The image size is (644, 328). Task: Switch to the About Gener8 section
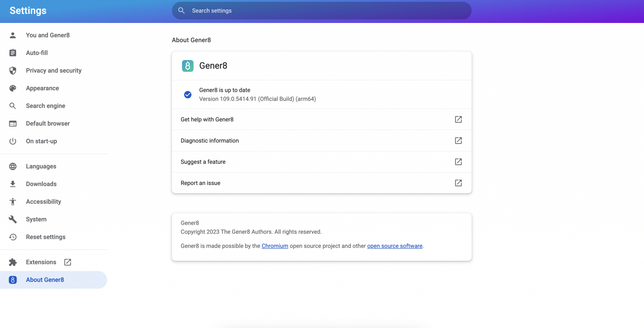(45, 280)
